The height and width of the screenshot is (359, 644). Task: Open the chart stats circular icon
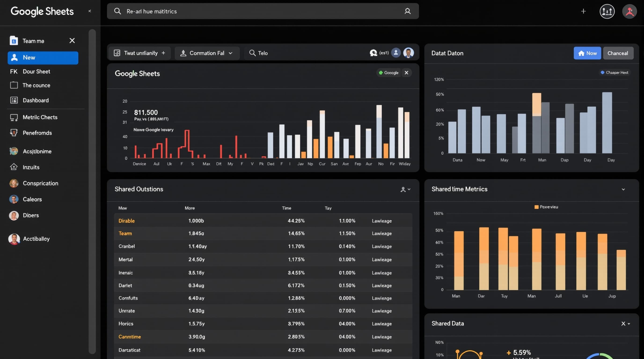(607, 11)
